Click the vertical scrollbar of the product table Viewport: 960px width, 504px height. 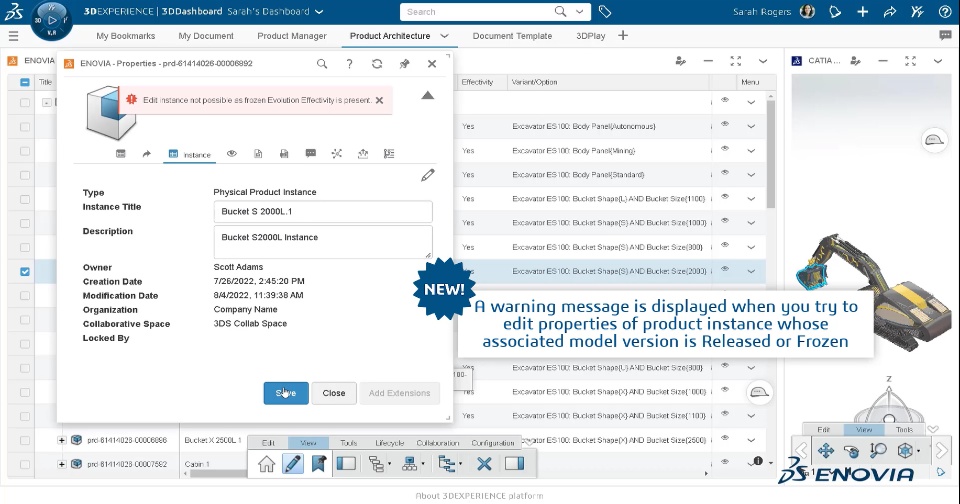[x=771, y=154]
